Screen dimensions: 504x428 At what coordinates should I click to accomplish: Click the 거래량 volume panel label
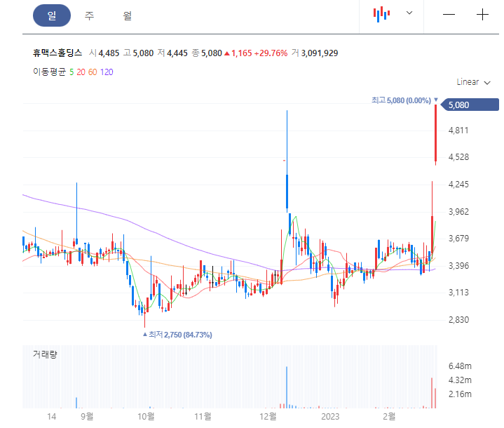tap(45, 354)
